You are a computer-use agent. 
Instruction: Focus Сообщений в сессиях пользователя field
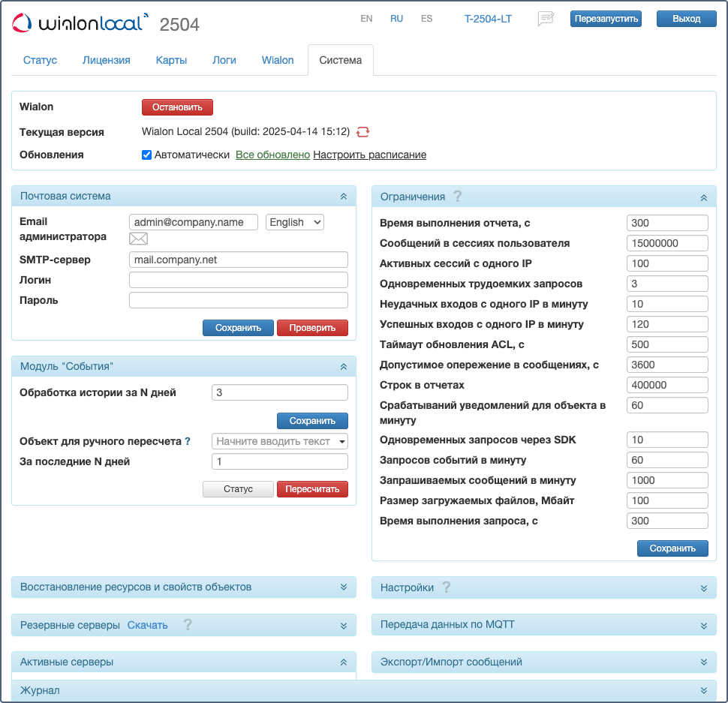[667, 244]
